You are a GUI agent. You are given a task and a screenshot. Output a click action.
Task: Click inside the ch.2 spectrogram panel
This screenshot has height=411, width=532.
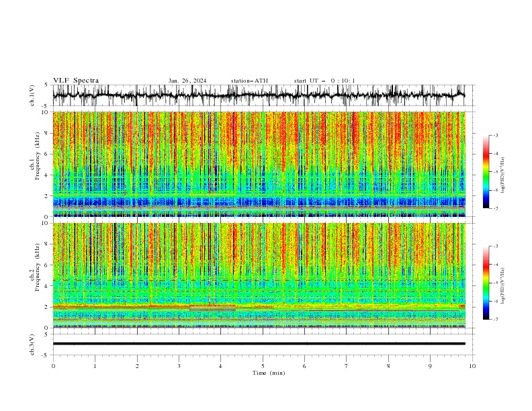(259, 275)
